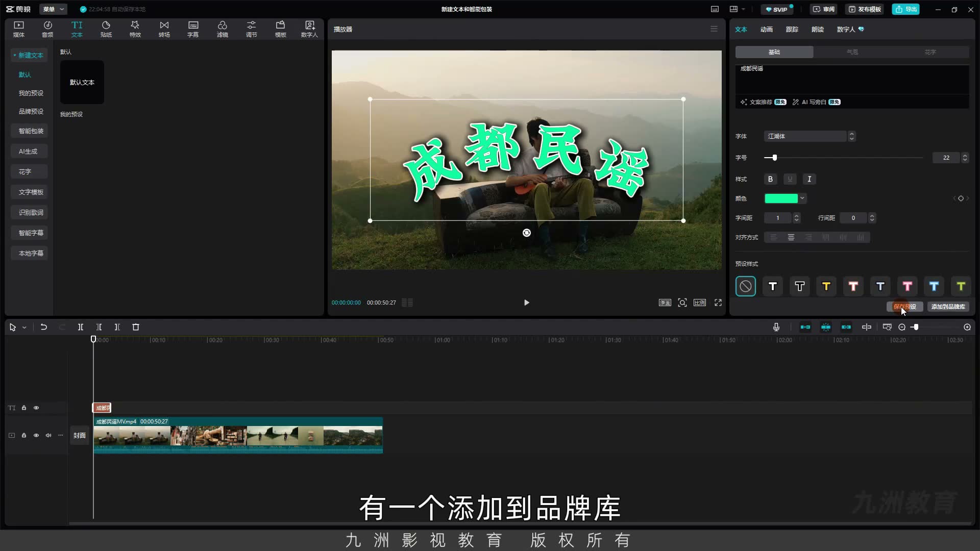Toggle visibility of the video track
The image size is (980, 551).
[36, 435]
